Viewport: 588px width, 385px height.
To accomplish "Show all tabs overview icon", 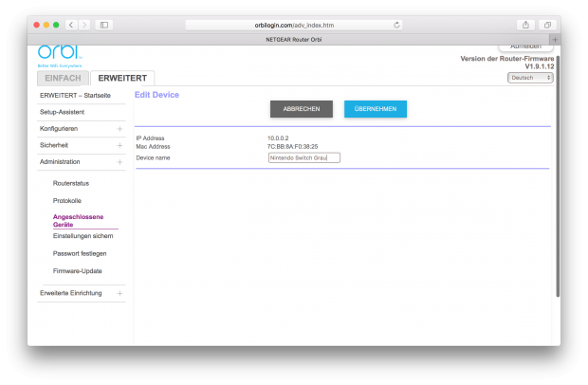I will [x=547, y=24].
